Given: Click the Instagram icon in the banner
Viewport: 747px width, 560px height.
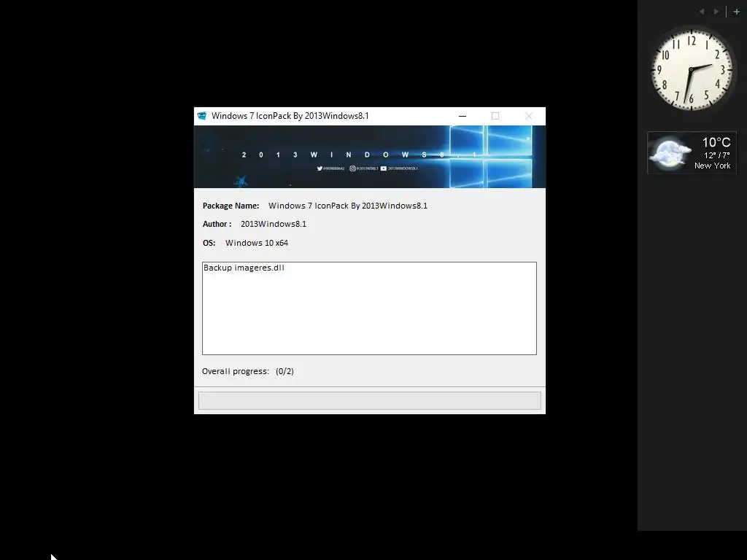Looking at the screenshot, I should coord(352,168).
